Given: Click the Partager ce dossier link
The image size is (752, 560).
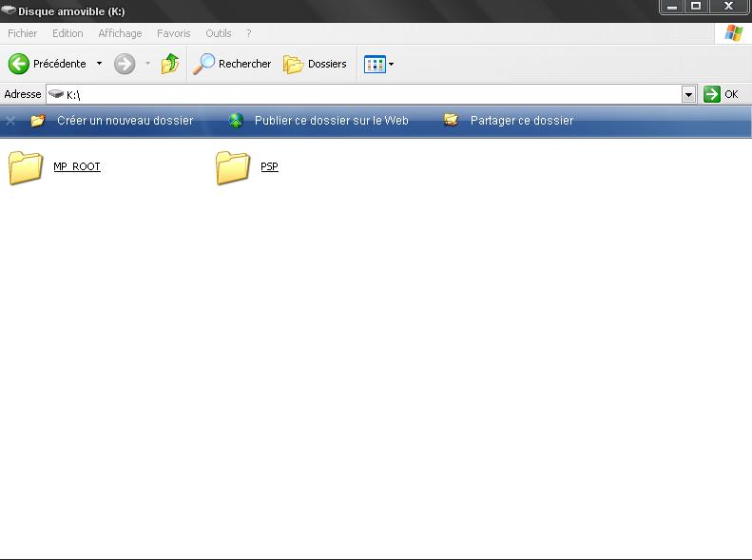Looking at the screenshot, I should (522, 121).
